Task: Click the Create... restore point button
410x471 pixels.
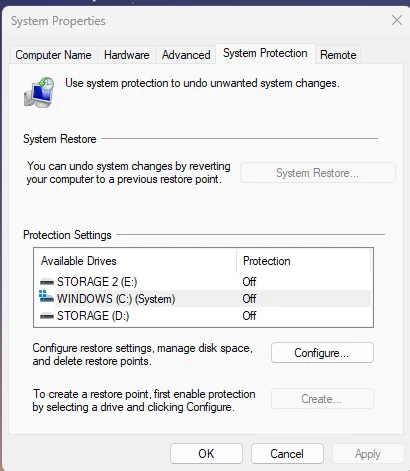Action: 322,399
